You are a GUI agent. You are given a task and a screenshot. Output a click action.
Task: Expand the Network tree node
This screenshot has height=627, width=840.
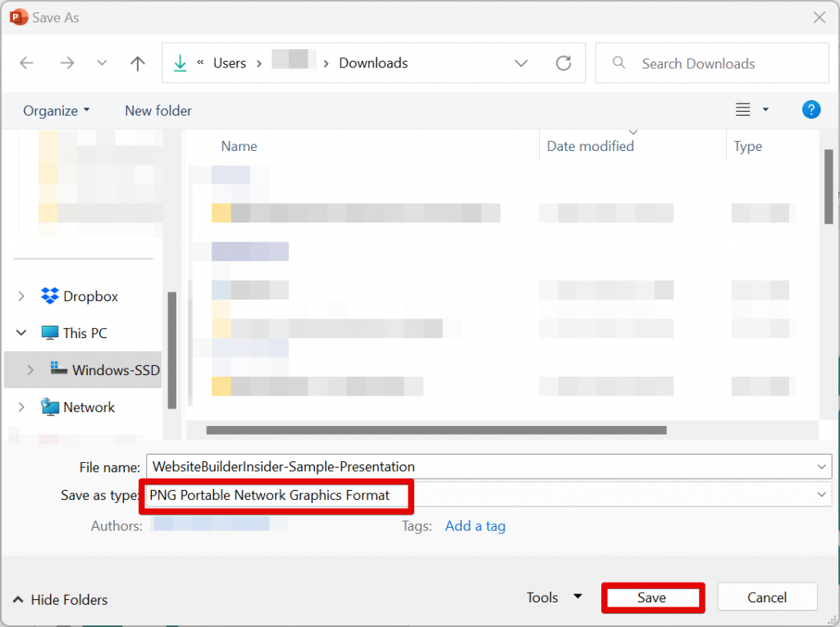click(x=21, y=407)
